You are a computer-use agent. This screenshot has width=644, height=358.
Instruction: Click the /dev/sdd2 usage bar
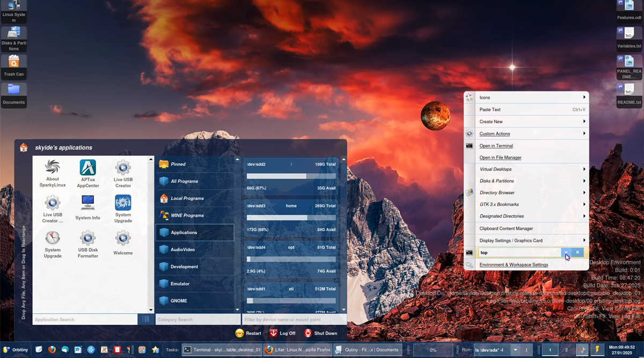click(290, 175)
